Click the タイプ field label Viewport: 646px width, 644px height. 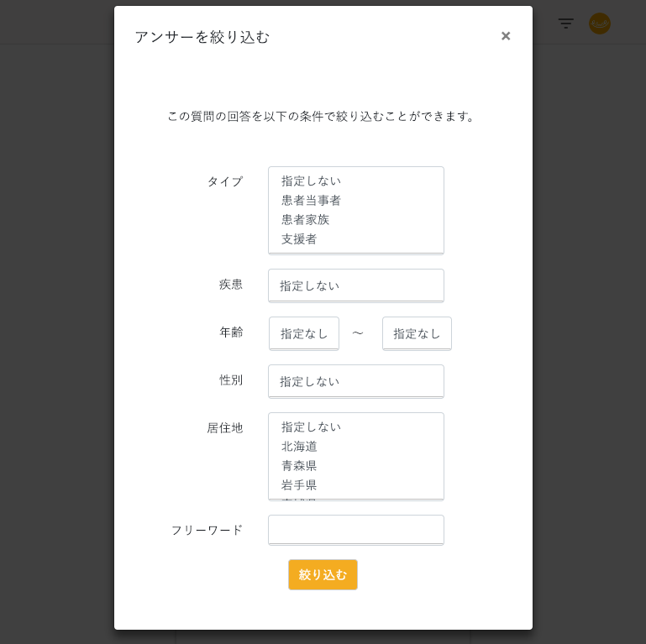[225, 181]
